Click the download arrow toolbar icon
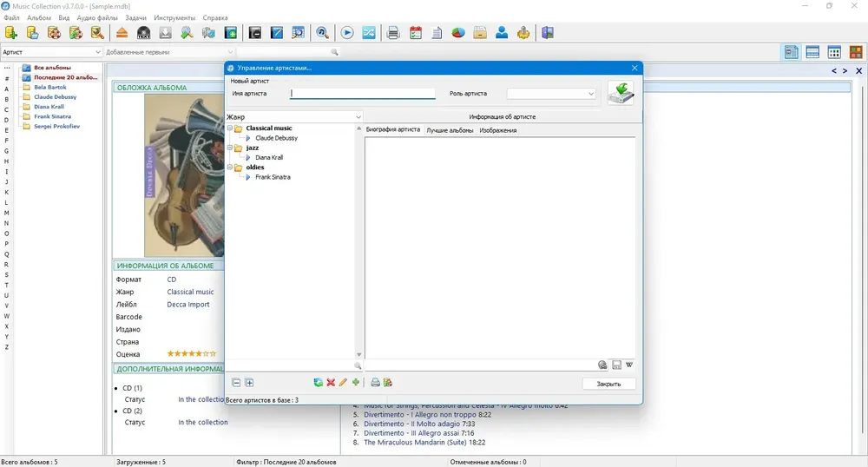Screen dimensions: 868x467 point(165,33)
